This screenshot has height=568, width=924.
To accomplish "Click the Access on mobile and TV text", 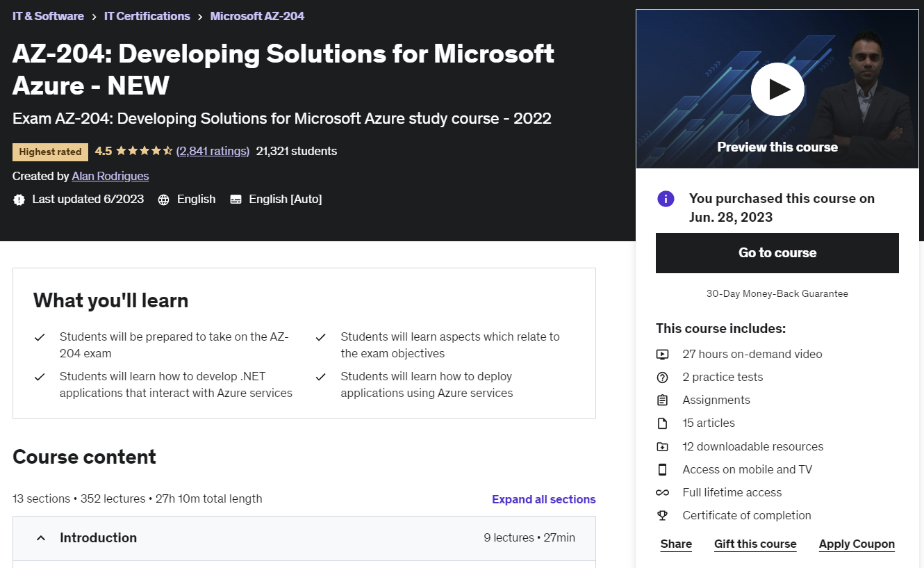I will (748, 469).
